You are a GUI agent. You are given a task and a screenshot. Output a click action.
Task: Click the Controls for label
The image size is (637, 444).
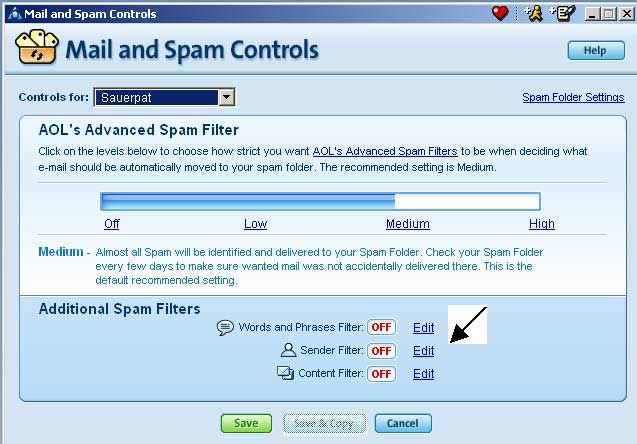[x=54, y=97]
